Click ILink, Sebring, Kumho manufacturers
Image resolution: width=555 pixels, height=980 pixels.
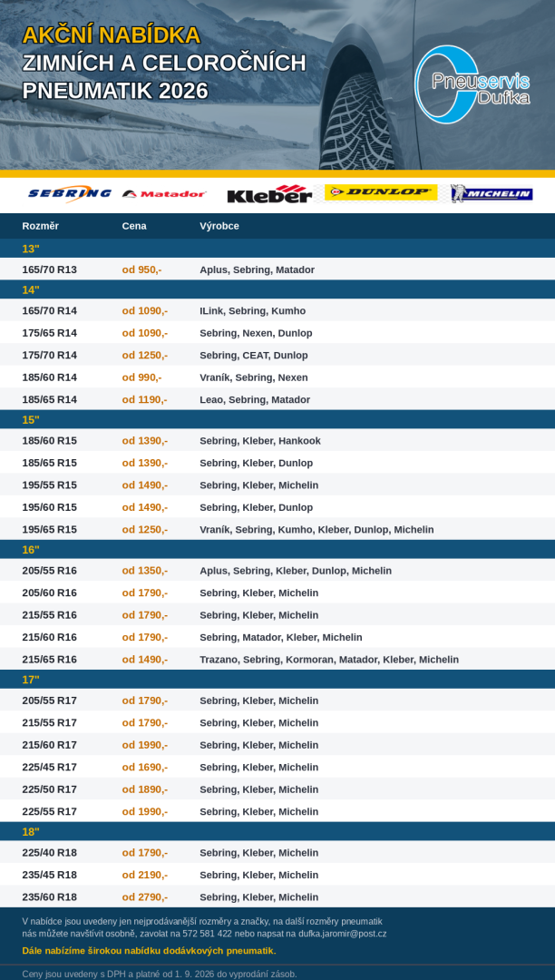253,311
